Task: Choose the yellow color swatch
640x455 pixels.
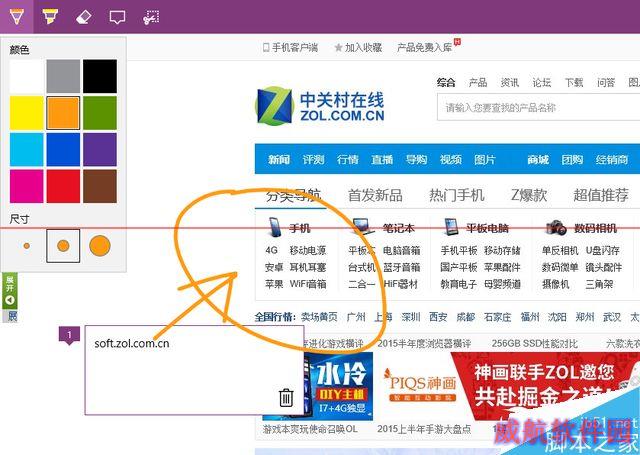Action: click(x=27, y=113)
